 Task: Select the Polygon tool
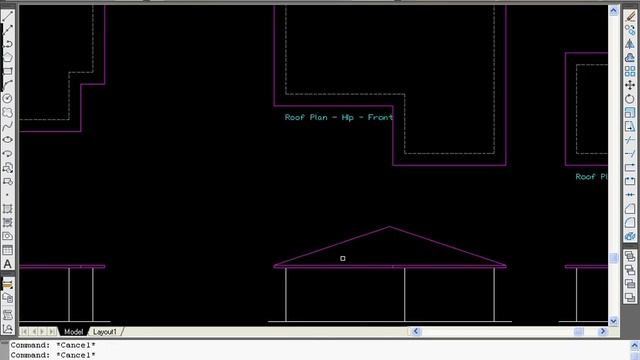[x=7, y=57]
